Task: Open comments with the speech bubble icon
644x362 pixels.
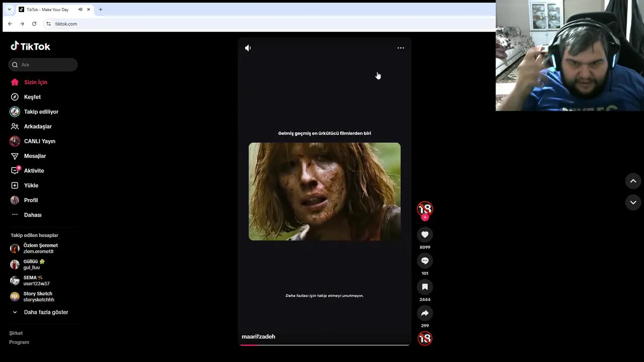Action: pos(425,260)
